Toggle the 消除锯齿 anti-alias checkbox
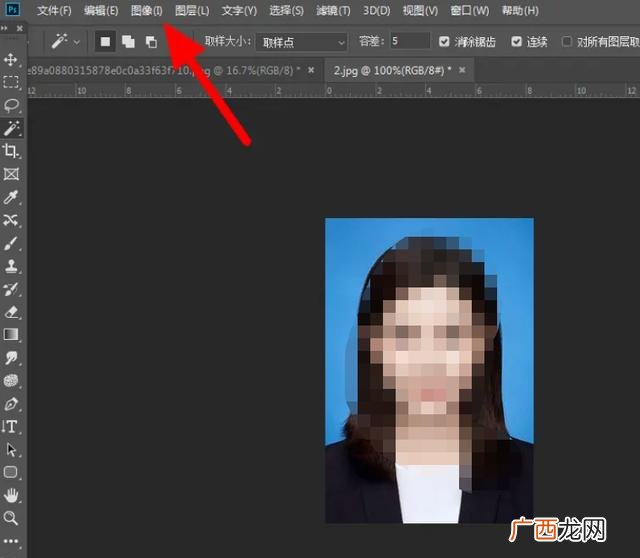The height and width of the screenshot is (558, 640). 444,41
